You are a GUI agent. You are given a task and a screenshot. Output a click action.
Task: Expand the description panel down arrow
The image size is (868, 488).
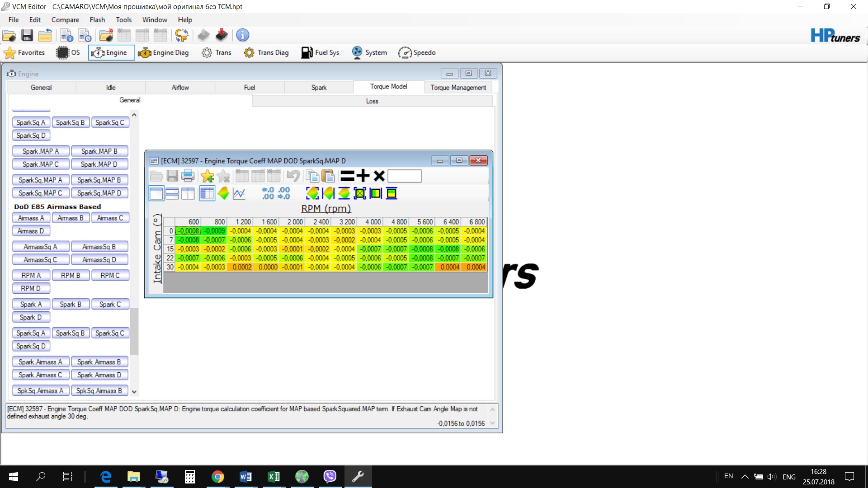pyautogui.click(x=492, y=423)
